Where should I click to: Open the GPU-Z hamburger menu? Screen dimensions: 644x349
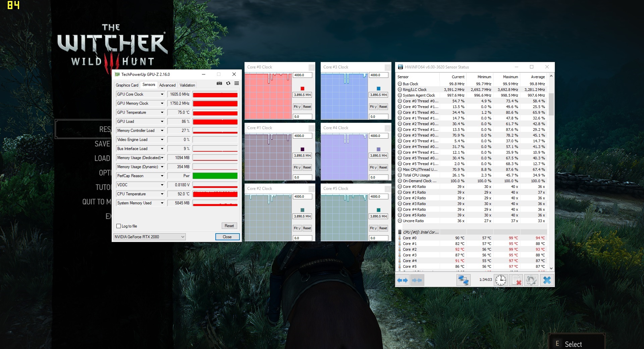coord(236,83)
